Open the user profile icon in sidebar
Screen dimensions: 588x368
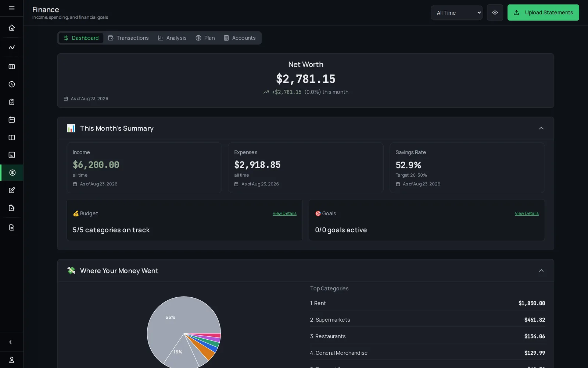(12, 360)
